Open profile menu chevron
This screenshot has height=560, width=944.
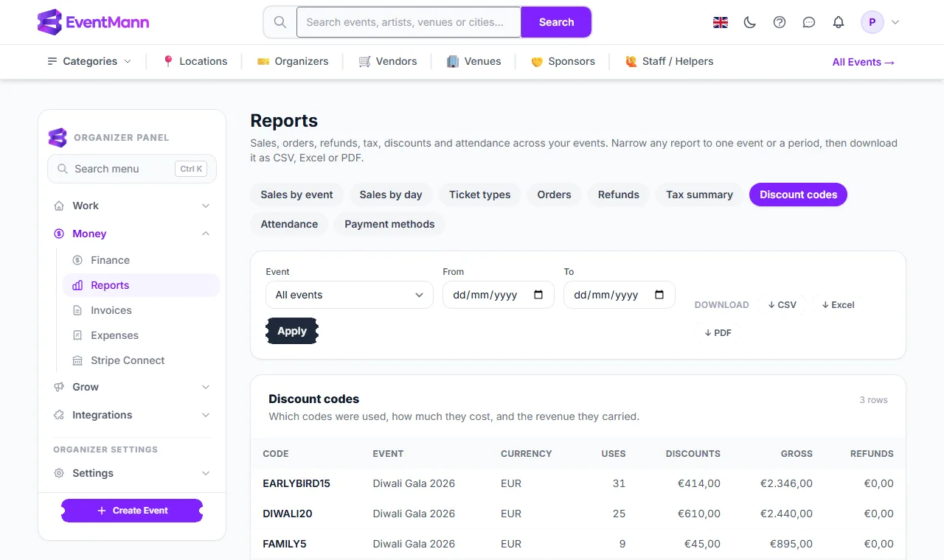coord(895,22)
